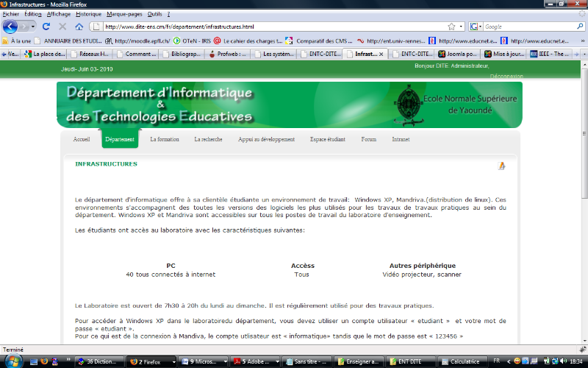The image size is (588, 368).
Task: Open the Calculatrice taskbar button
Action: pos(461,361)
